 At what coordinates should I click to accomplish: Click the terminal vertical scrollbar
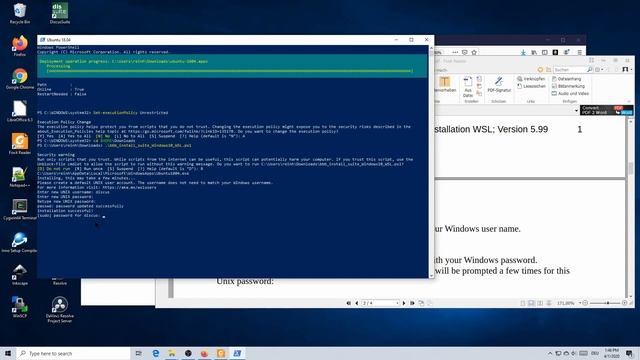[431, 161]
